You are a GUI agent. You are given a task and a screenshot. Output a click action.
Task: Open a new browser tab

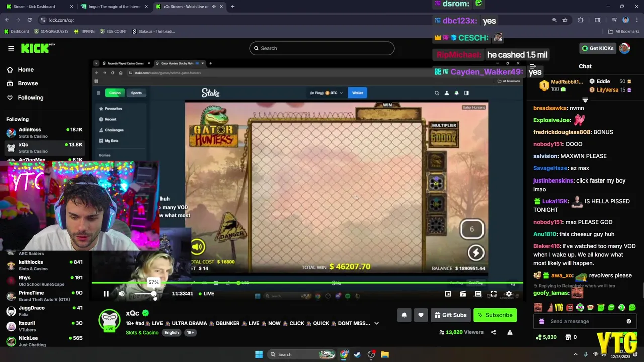[x=232, y=7]
